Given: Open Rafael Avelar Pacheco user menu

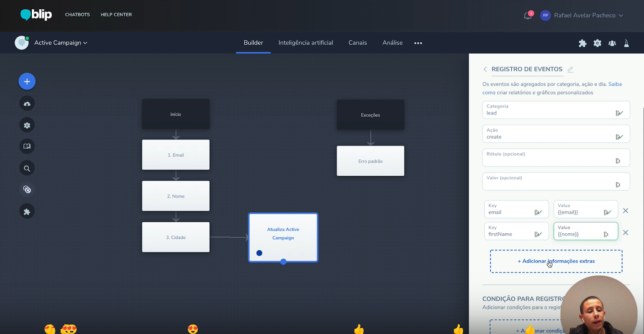Looking at the screenshot, I should (x=584, y=15).
